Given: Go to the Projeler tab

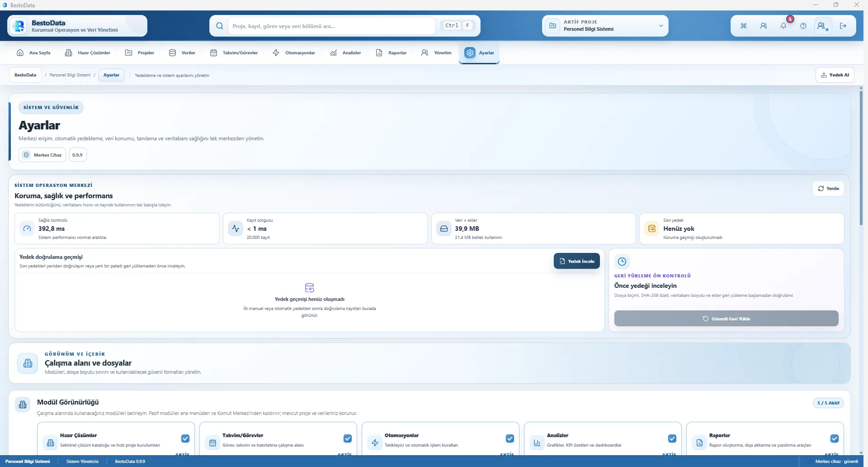Looking at the screenshot, I should (x=140, y=53).
